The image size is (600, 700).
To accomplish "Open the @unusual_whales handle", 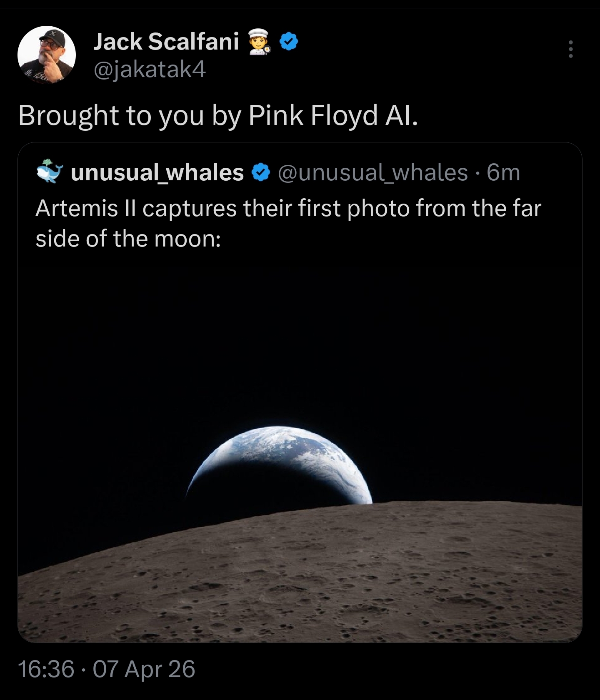I will pyautogui.click(x=372, y=172).
